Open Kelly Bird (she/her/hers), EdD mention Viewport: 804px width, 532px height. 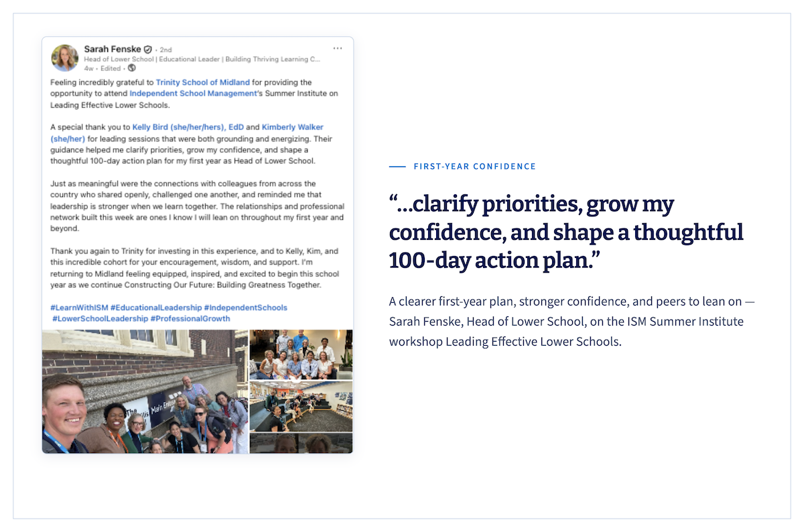(x=188, y=127)
